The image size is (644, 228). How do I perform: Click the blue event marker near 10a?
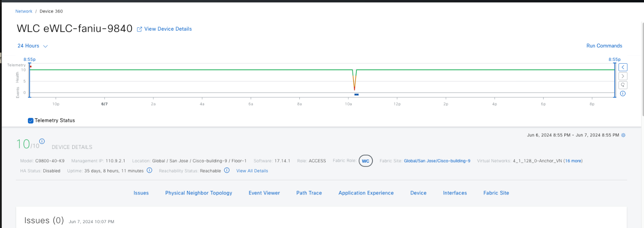(x=356, y=94)
